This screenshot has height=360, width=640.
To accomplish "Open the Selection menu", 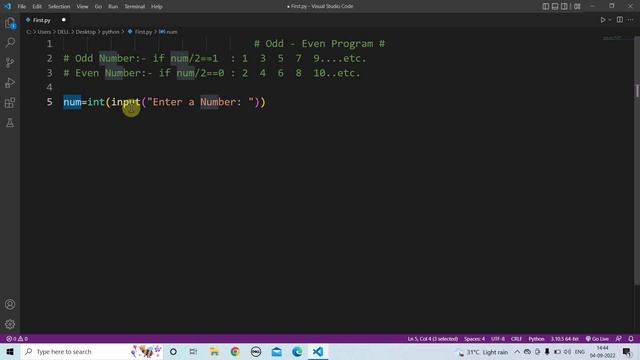I will pos(59,7).
